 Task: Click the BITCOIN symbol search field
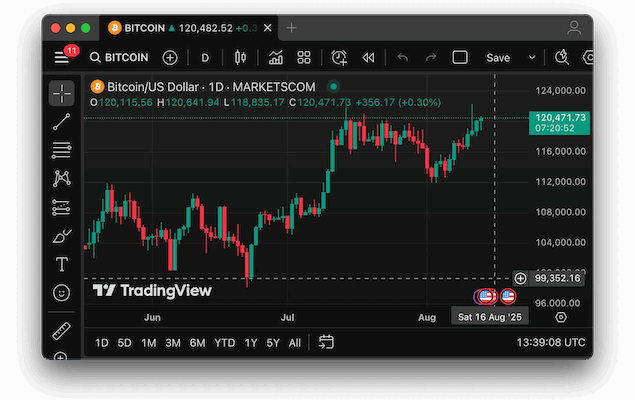(x=118, y=58)
